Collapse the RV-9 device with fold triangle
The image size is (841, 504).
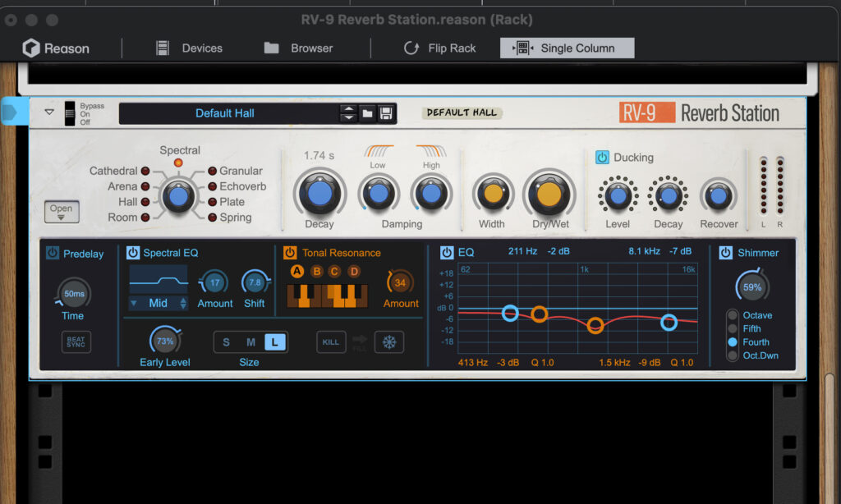tap(49, 112)
